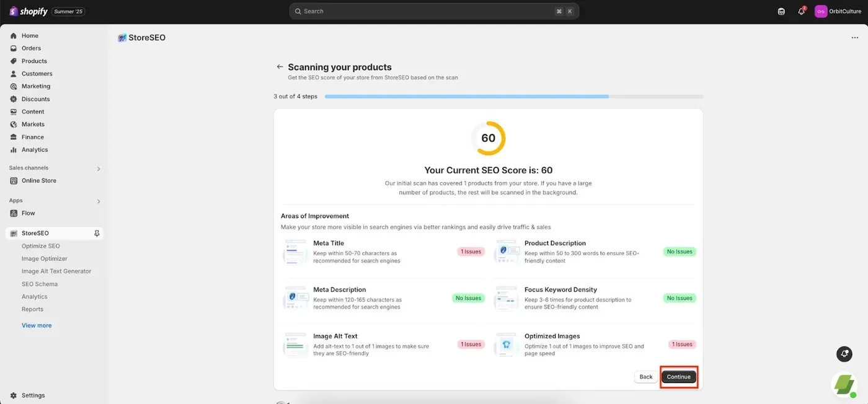Click the Meta Title illustration icon

click(296, 252)
